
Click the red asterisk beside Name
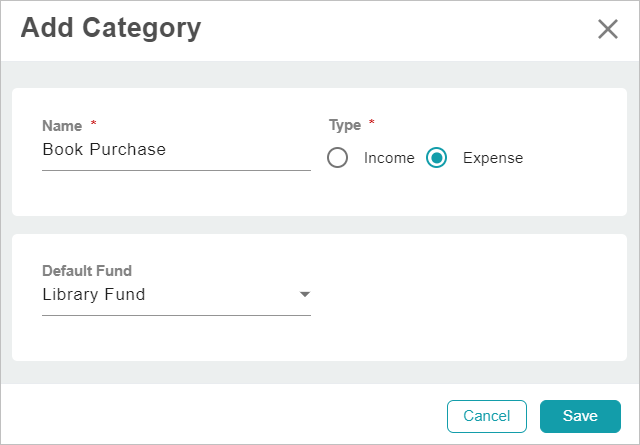pos(94,124)
